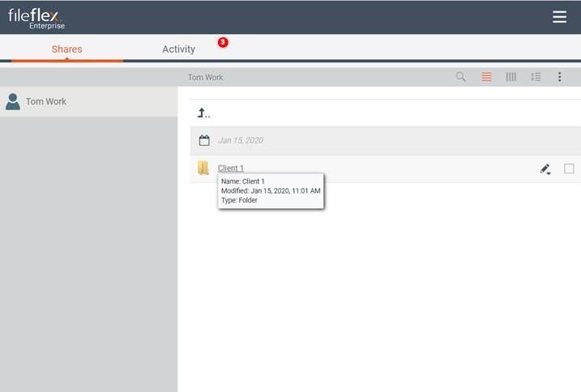
Task: Click the user avatar beside Tom Work
Action: pyautogui.click(x=13, y=102)
